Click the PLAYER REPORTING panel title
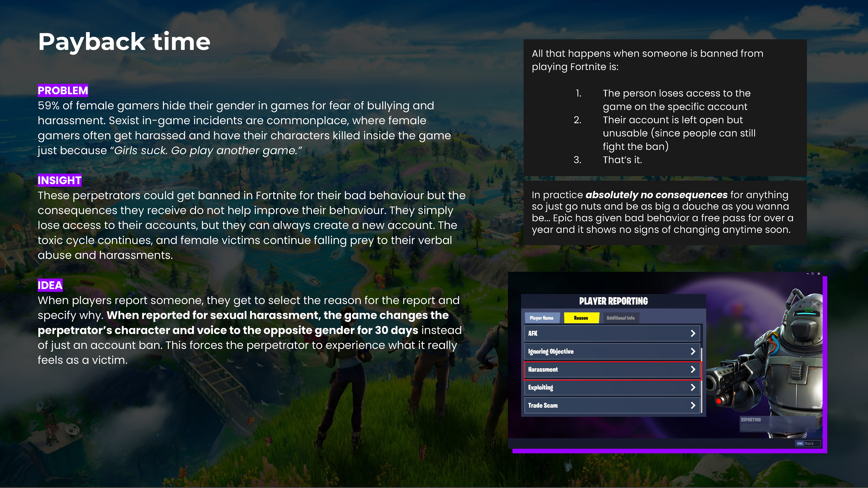The image size is (868, 488). 613,301
